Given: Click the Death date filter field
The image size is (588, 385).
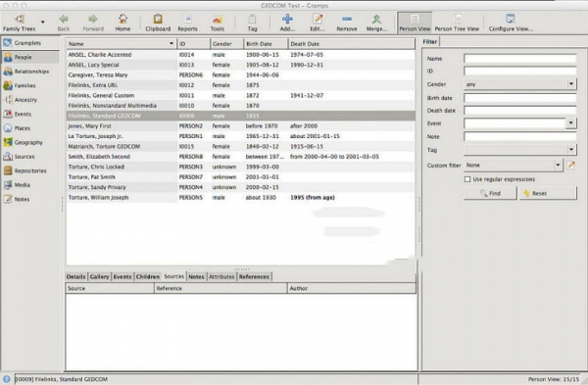Looking at the screenshot, I should tap(519, 111).
